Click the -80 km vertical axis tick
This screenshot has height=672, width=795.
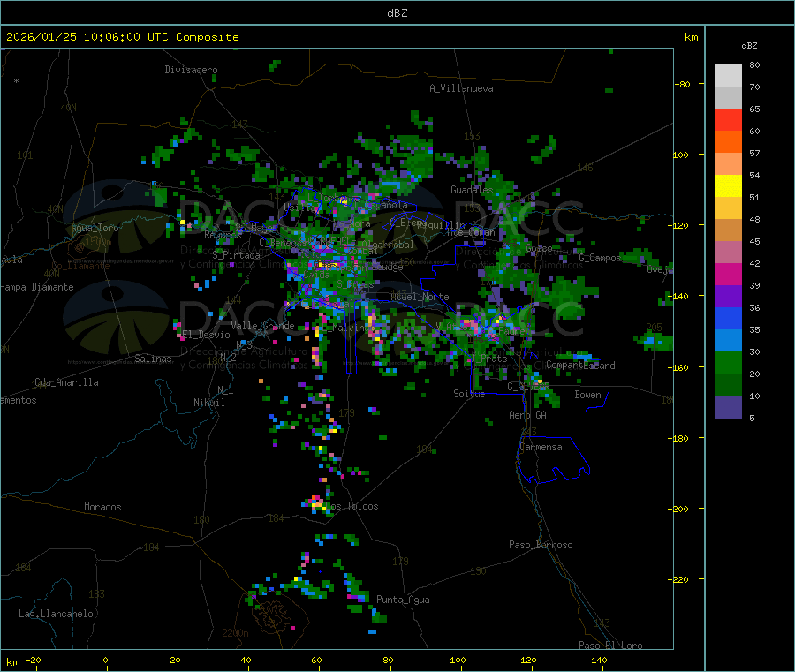[682, 84]
